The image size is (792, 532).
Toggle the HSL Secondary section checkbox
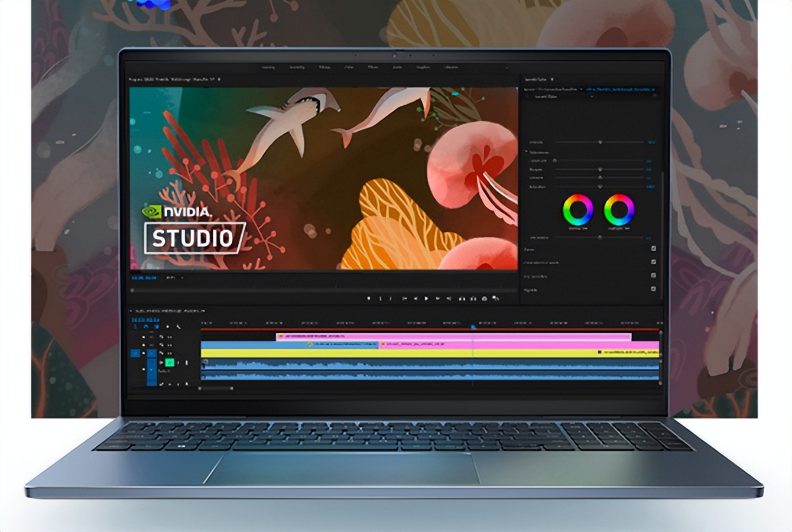[654, 275]
